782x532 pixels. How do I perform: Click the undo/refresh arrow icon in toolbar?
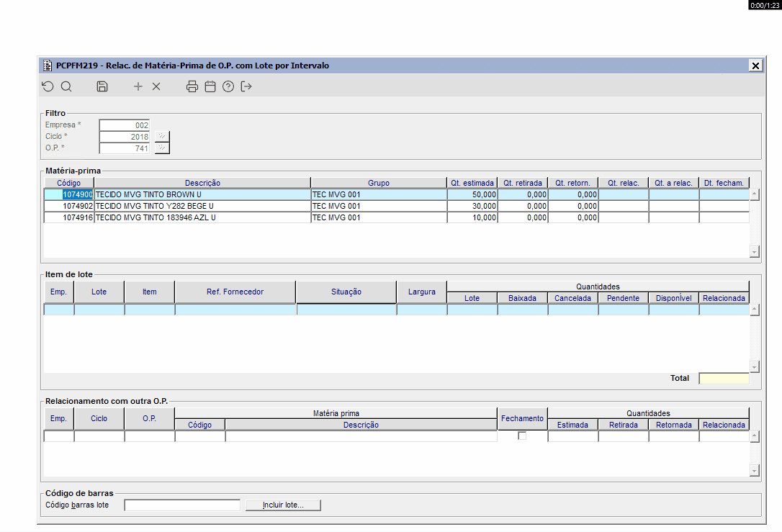tap(48, 87)
